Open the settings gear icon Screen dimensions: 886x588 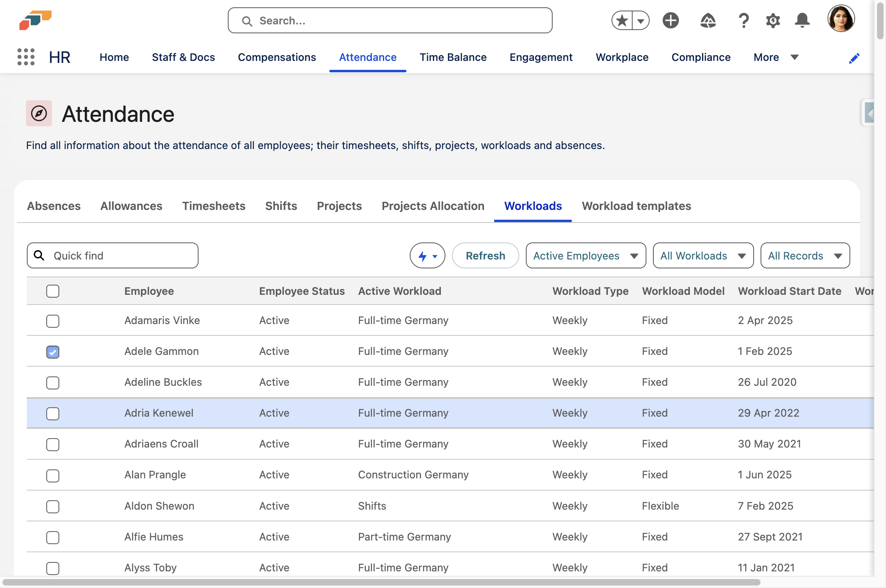tap(773, 20)
